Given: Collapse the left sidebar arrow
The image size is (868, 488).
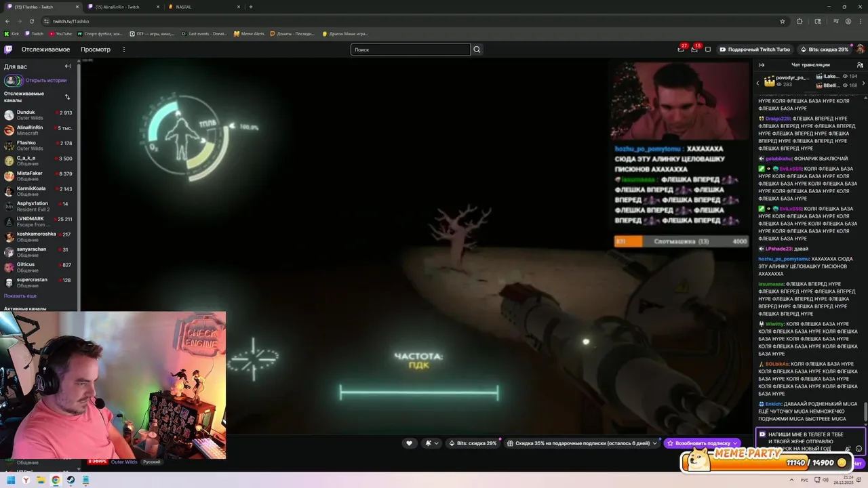Looking at the screenshot, I should coord(68,66).
